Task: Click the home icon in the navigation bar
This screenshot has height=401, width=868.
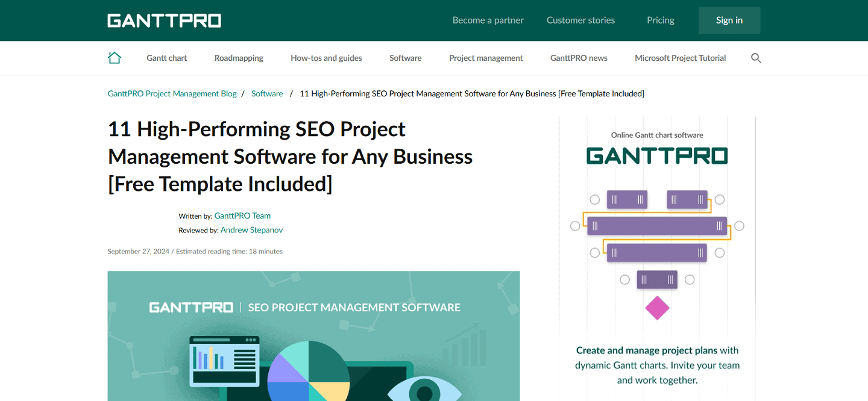Action: [x=115, y=57]
